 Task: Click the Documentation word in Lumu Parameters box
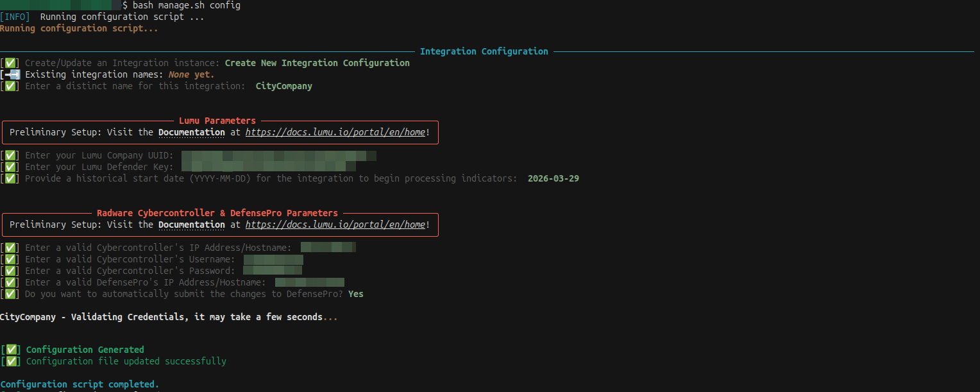(x=191, y=132)
